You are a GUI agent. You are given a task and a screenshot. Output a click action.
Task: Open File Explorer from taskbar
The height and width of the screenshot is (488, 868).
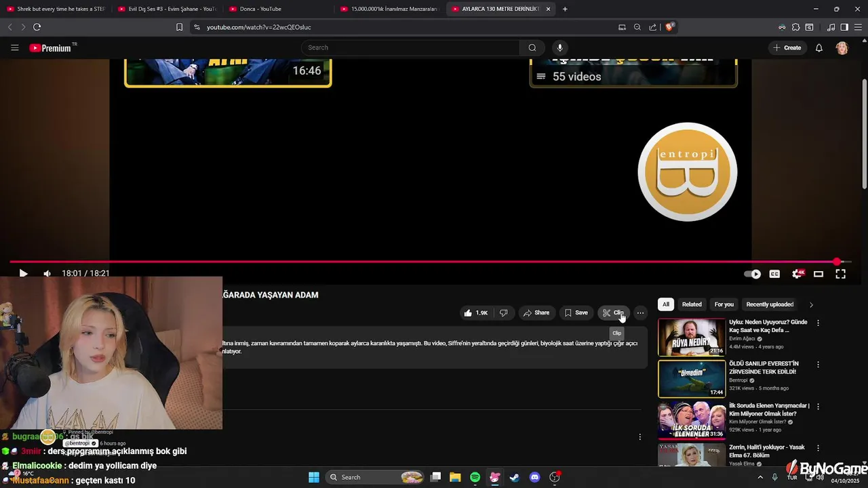tap(455, 477)
